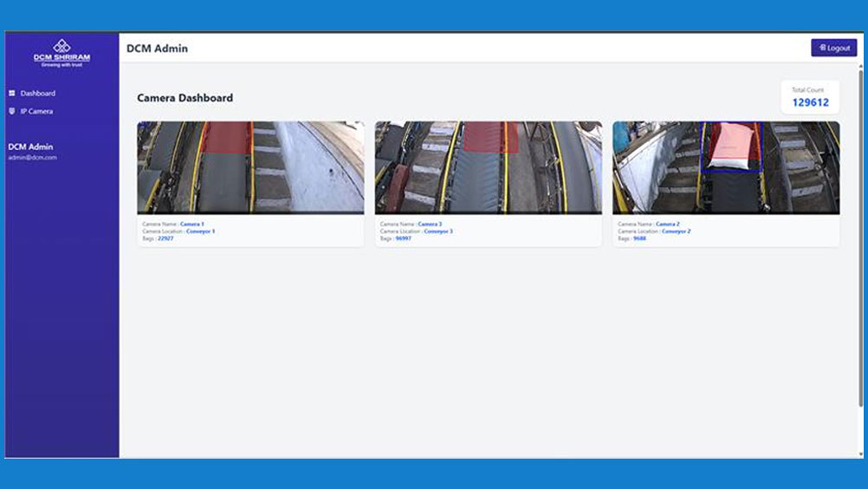Open the Dashboard menu item
The width and height of the screenshot is (868, 489).
[x=37, y=93]
